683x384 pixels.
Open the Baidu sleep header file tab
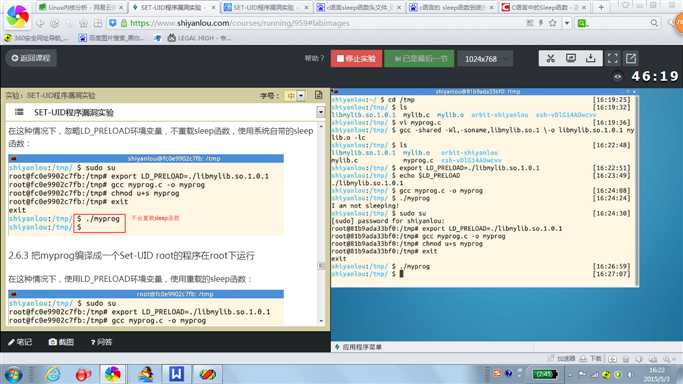(358, 7)
